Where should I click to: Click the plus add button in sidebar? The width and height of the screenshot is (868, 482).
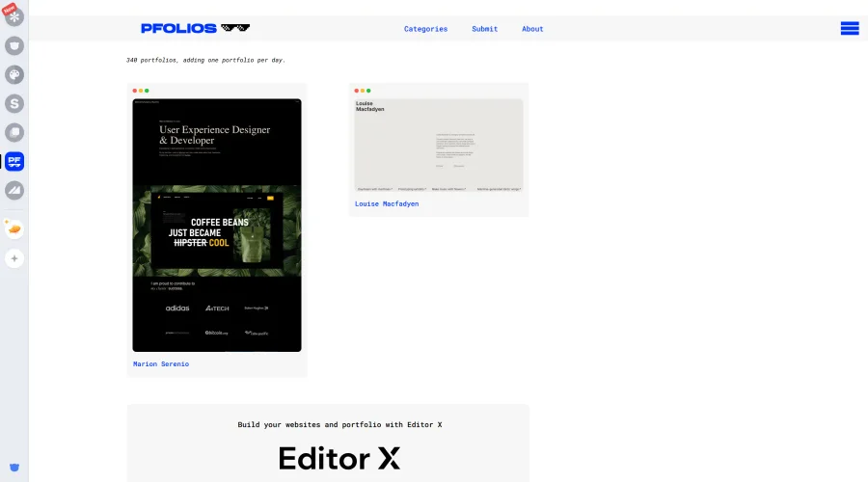coord(14,258)
